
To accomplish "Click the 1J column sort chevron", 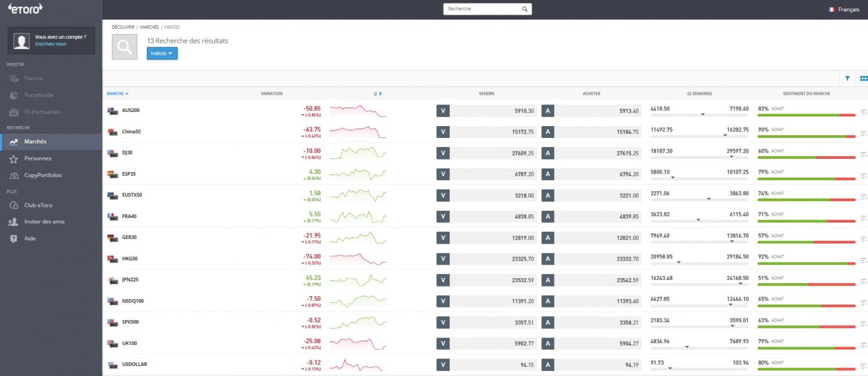I will (x=384, y=93).
